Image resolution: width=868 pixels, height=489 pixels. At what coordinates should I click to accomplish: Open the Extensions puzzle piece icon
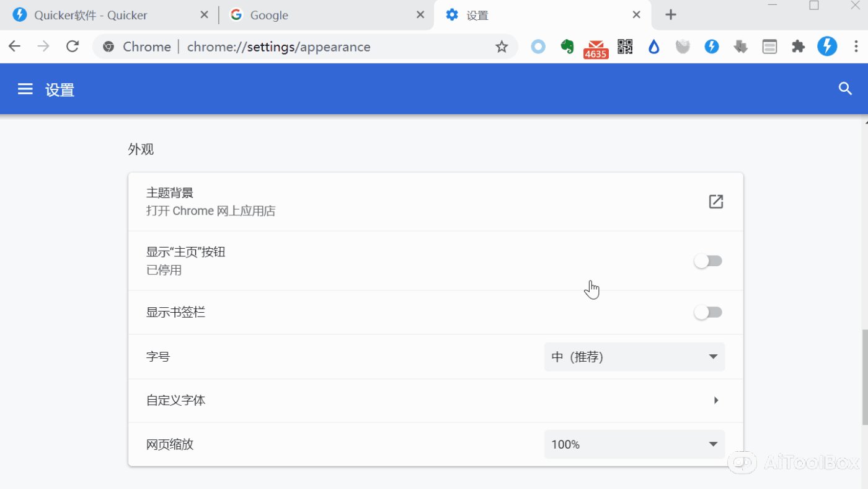[x=798, y=47]
